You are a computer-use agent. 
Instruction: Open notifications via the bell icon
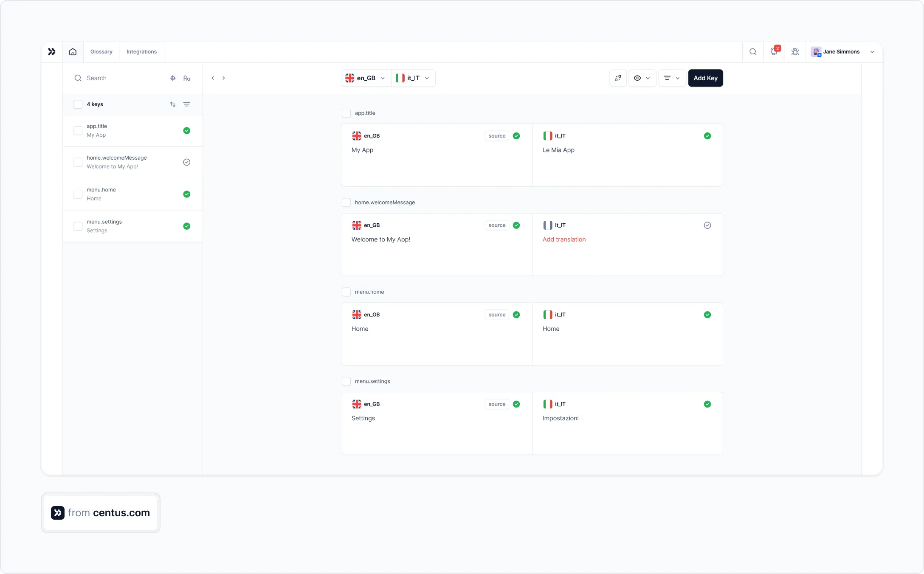[774, 51]
